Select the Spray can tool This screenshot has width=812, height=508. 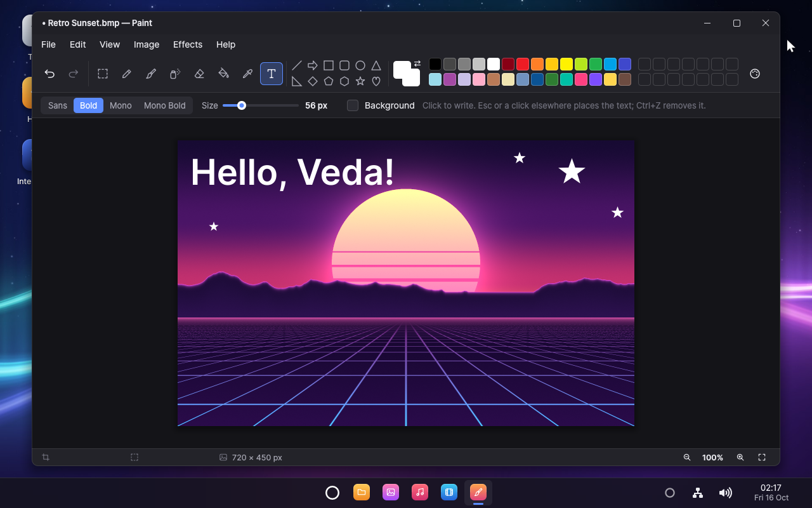[175, 74]
